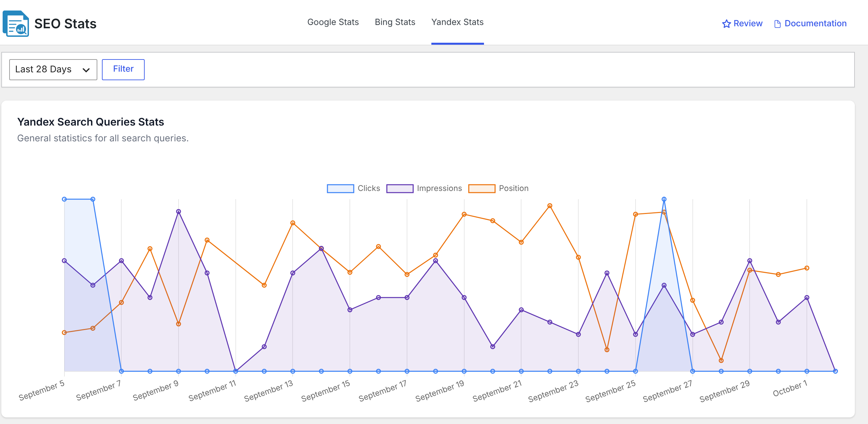Open the Google Stats tab
The image size is (868, 424).
333,22
